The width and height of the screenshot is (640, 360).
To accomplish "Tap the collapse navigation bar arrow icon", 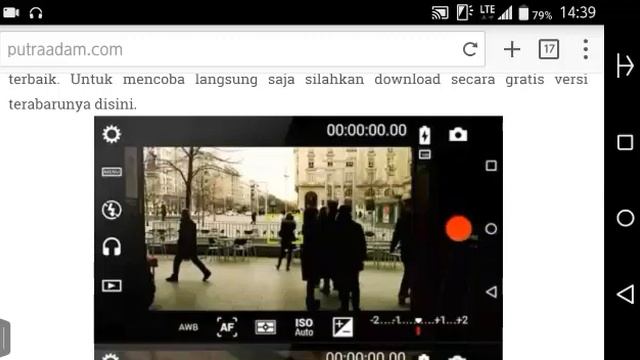I will click(x=625, y=65).
